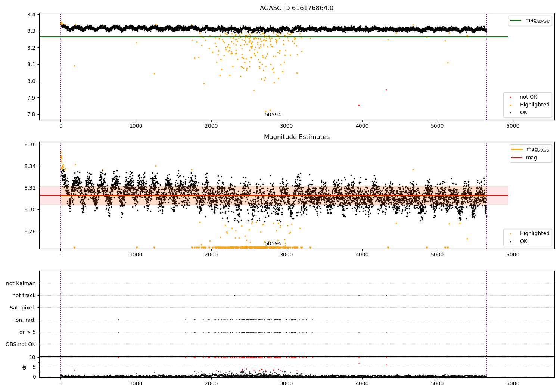Click the 50594 annotation in the top plot
This screenshot has height=392, width=560.
(x=273, y=115)
